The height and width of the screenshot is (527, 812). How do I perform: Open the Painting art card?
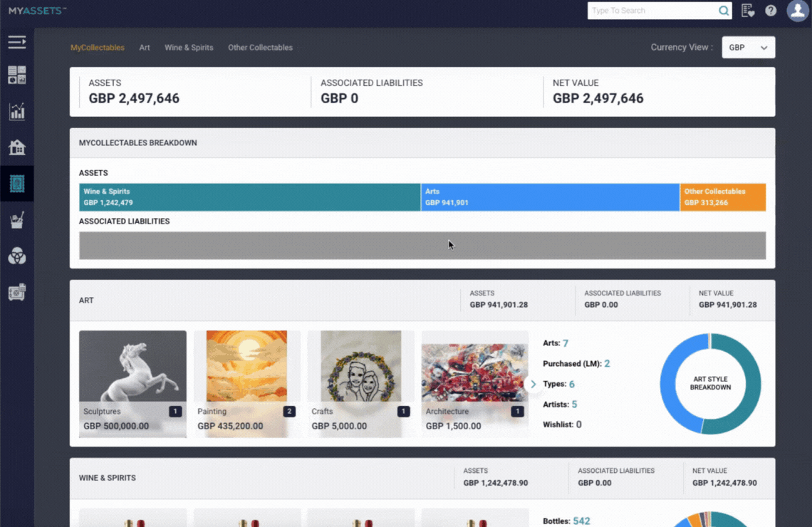coord(247,384)
